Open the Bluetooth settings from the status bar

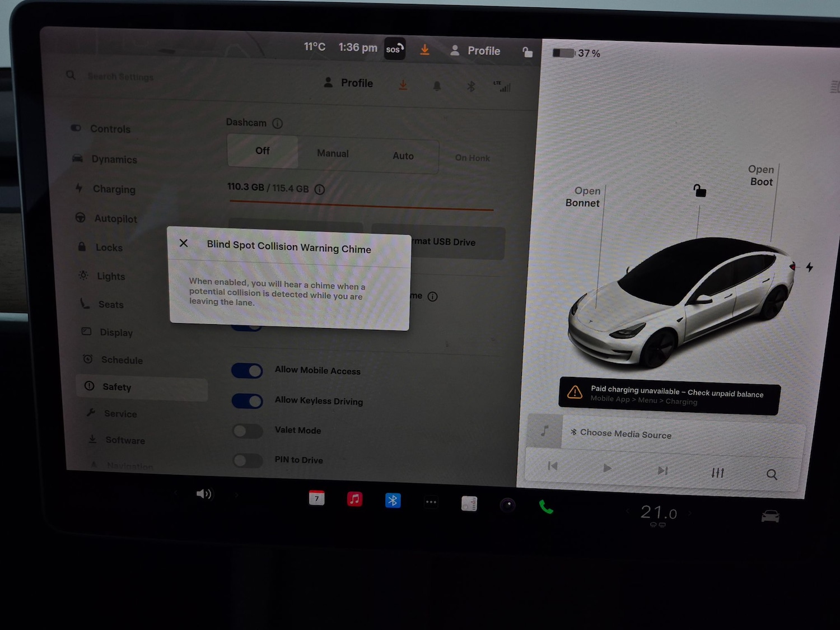click(471, 86)
